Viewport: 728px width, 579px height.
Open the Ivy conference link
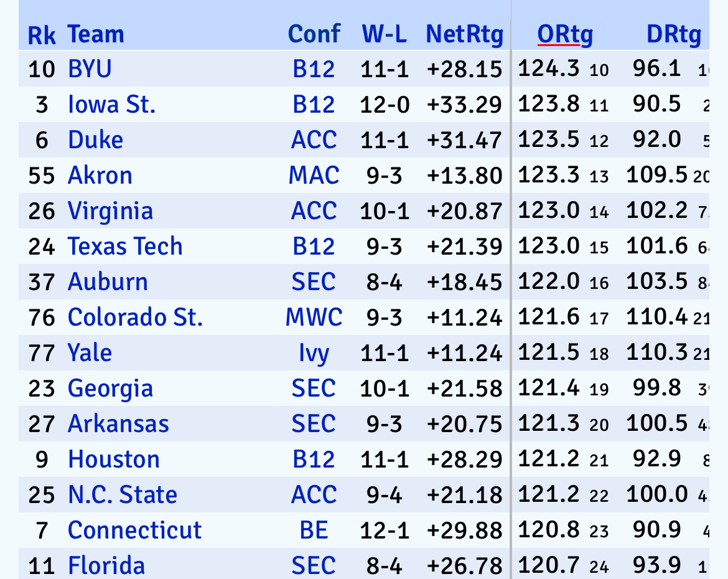(x=314, y=353)
